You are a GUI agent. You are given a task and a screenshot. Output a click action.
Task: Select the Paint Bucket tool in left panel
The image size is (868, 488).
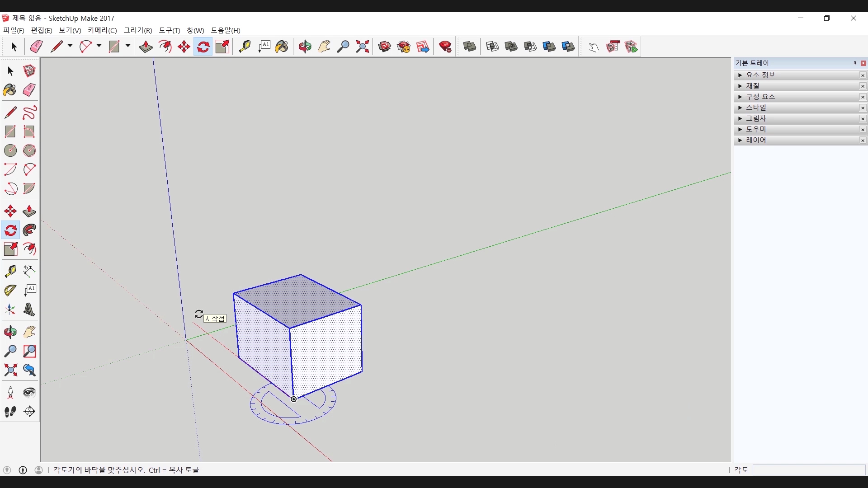9,90
